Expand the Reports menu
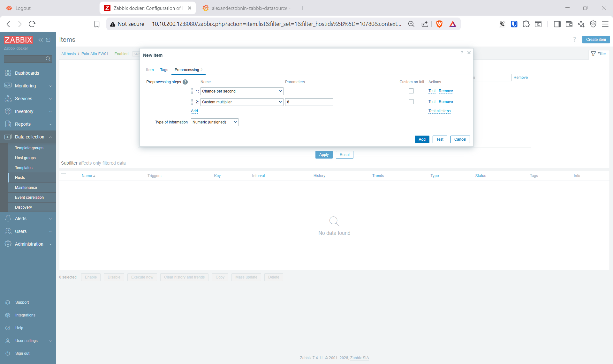This screenshot has height=364, width=613. (x=28, y=124)
